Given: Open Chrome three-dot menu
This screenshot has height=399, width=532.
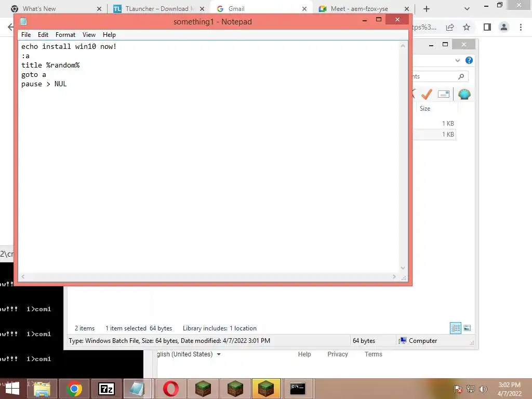Looking at the screenshot, I should 521,27.
